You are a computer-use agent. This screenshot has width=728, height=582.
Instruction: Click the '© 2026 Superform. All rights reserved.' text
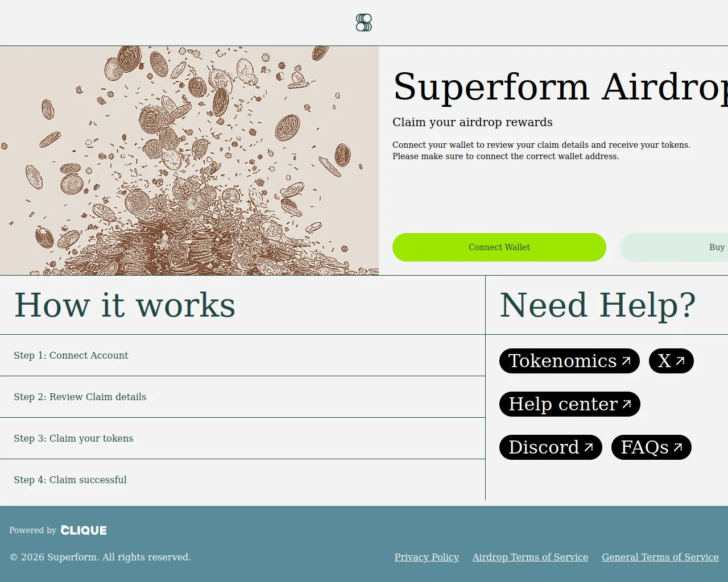[100, 557]
